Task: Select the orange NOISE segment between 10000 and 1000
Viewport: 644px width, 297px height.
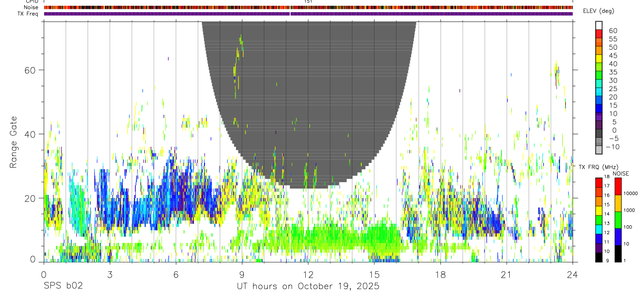Action: (x=618, y=203)
